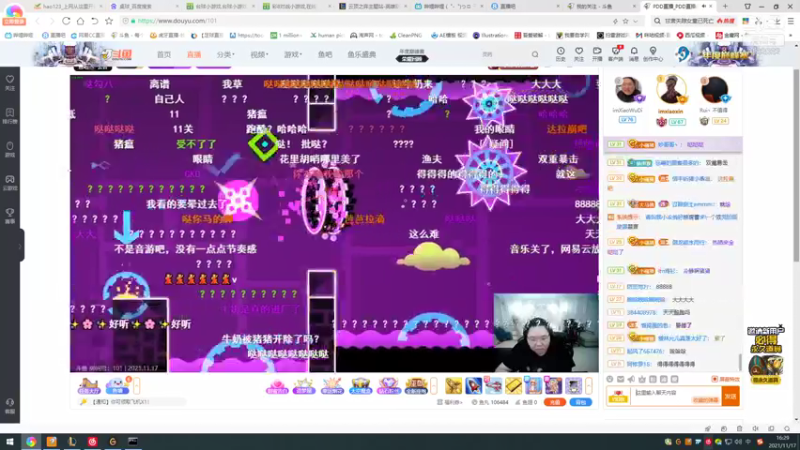Viewport: 800px width, 450px height.
Task: Click the 钻石卡牌 gift icon
Action: click(388, 386)
